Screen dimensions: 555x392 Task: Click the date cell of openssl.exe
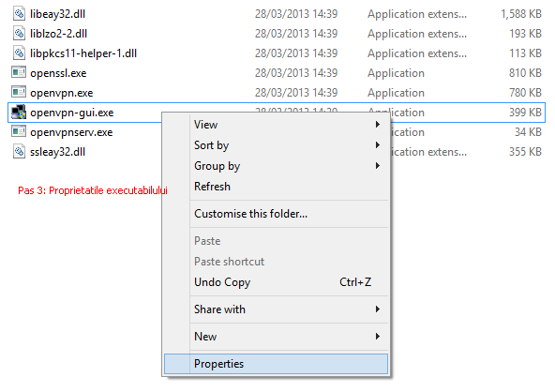pyautogui.click(x=296, y=72)
